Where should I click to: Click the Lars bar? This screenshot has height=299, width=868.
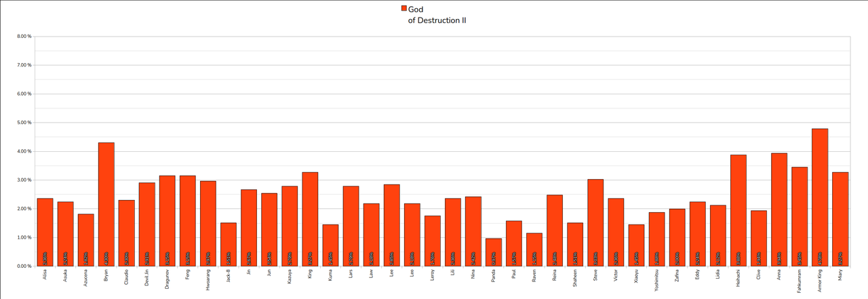coord(351,226)
